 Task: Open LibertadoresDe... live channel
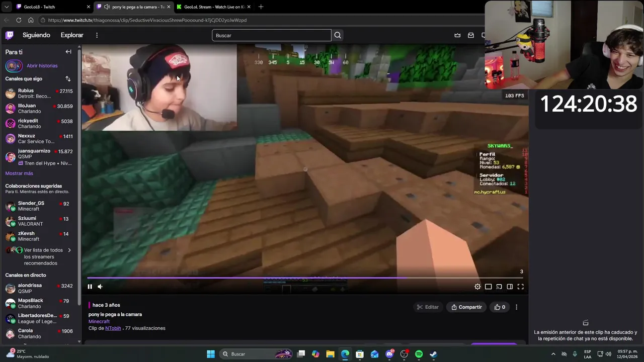[x=39, y=319]
